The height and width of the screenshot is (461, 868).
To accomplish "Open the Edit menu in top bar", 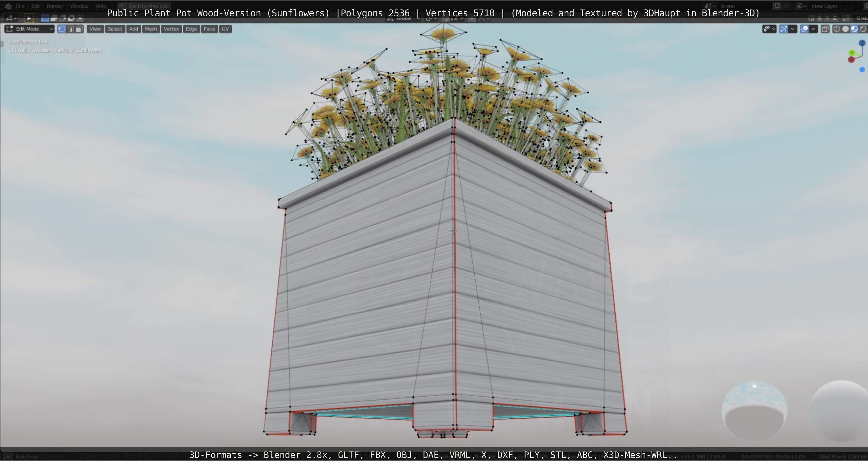I will pyautogui.click(x=36, y=6).
